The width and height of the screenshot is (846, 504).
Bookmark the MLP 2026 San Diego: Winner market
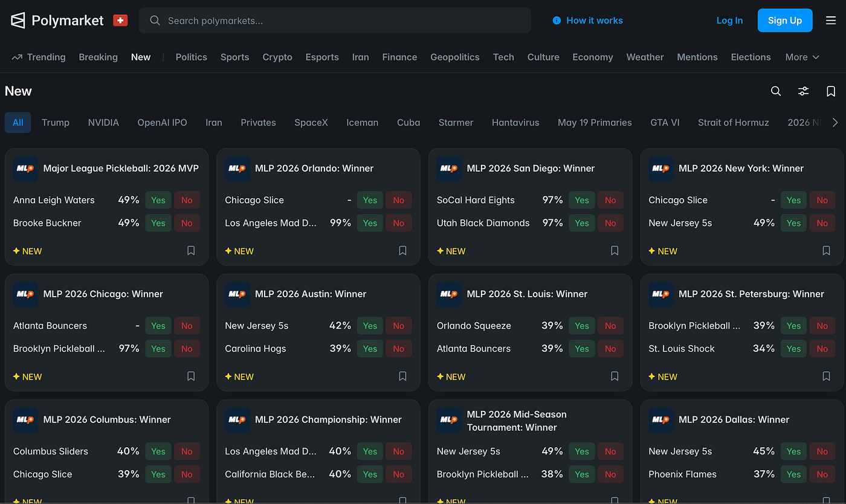coord(615,251)
